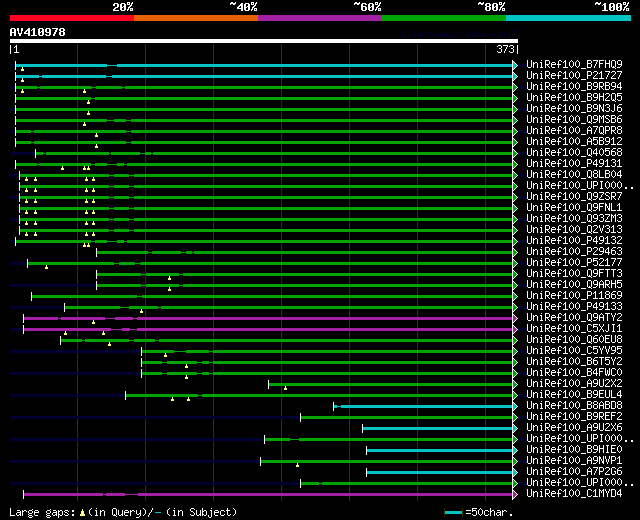
Task: Click the start tick on the P29463 alignment
Action: point(97,252)
